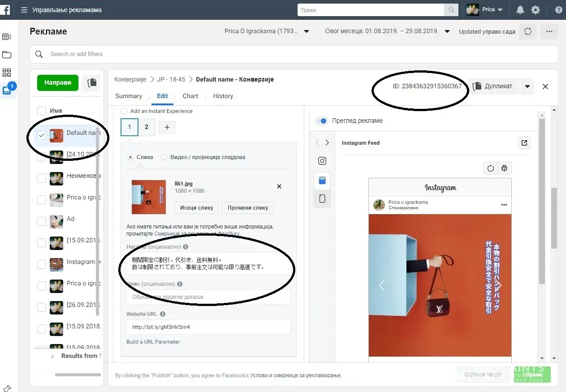The height and width of the screenshot is (392, 566).
Task: Toggle the Преглед рекламе switch
Action: click(321, 121)
